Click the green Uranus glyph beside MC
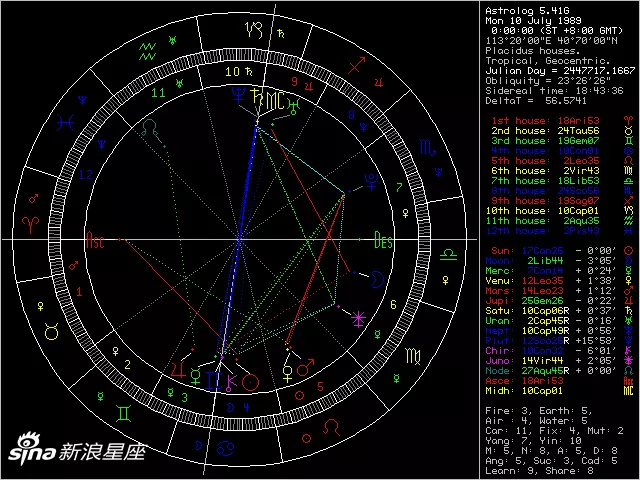The image size is (640, 480). pyautogui.click(x=294, y=107)
